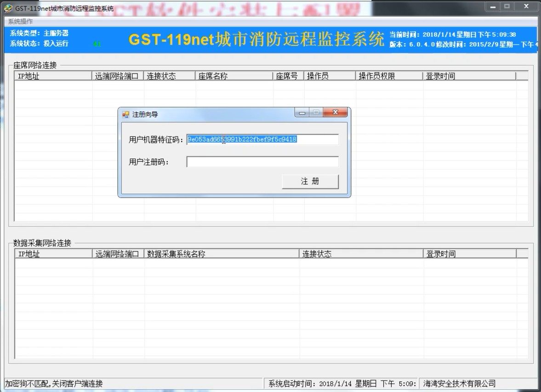
Task: Click 海湾安全技术有限公司 in status bar
Action: click(460, 384)
